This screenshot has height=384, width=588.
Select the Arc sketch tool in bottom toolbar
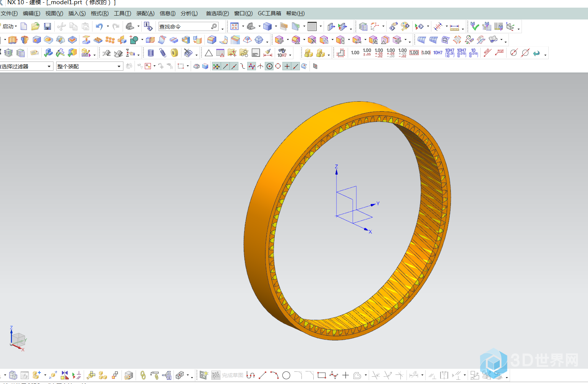tap(274, 375)
